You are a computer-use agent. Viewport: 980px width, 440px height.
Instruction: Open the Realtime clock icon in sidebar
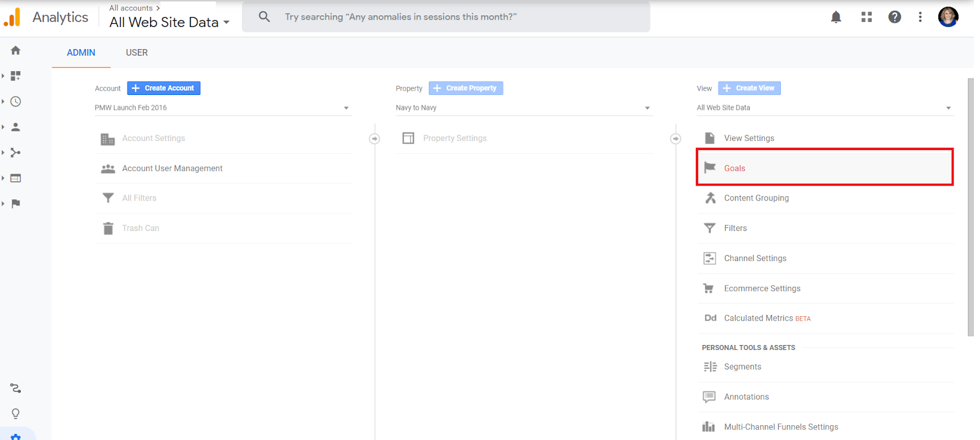pyautogui.click(x=16, y=102)
